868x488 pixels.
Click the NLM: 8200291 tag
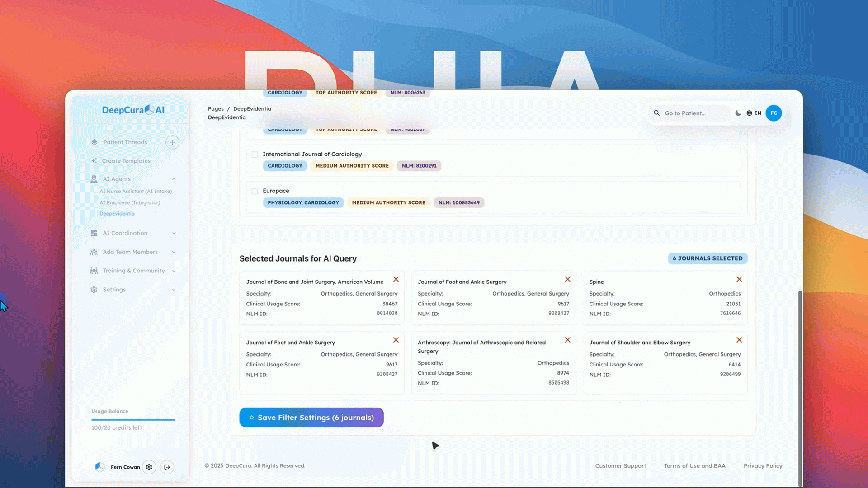(x=419, y=166)
